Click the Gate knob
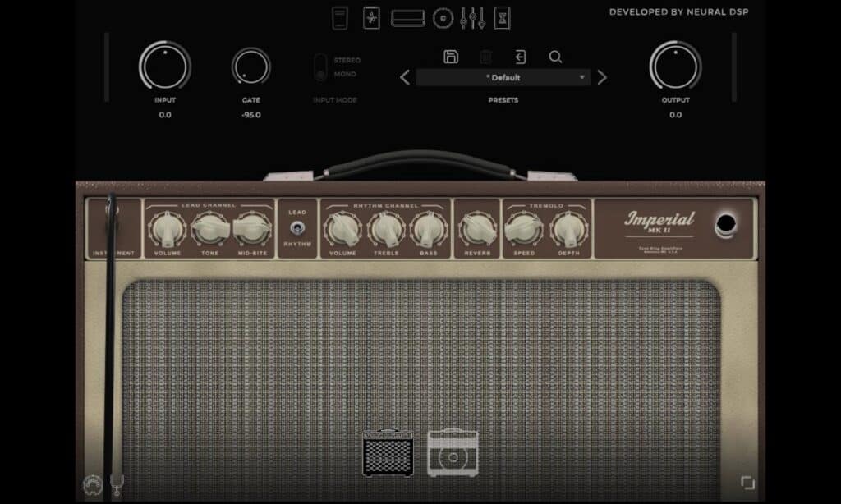 [251, 67]
